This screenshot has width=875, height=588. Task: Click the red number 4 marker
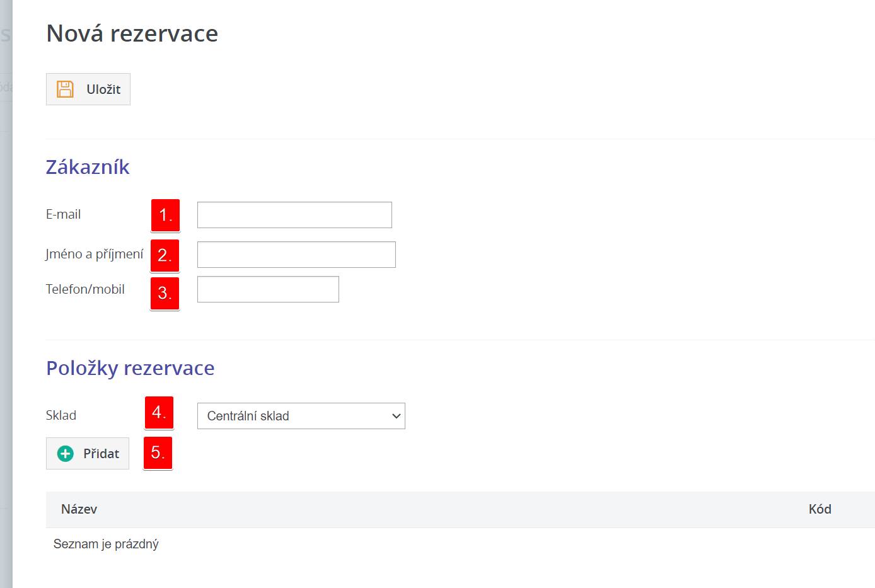(x=159, y=413)
